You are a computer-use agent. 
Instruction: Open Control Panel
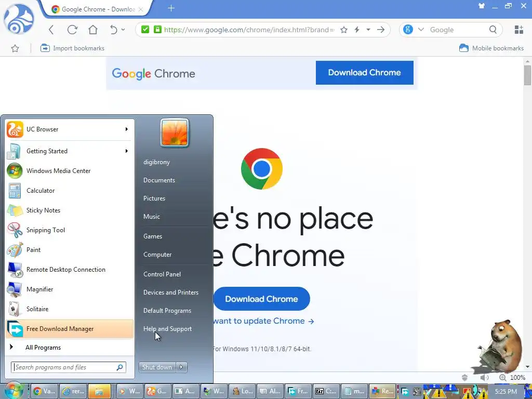[x=162, y=274]
